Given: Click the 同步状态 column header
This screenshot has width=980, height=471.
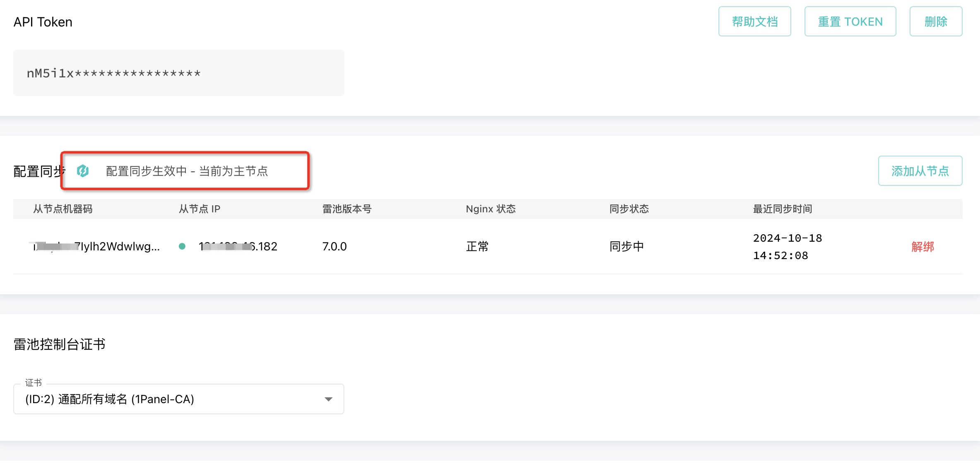Looking at the screenshot, I should pyautogui.click(x=629, y=209).
